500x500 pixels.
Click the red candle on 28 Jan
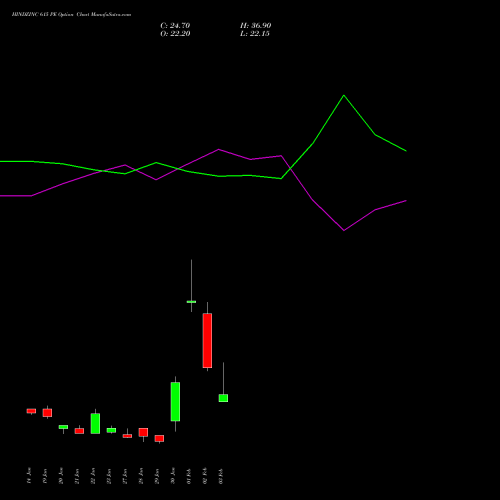pos(143,432)
